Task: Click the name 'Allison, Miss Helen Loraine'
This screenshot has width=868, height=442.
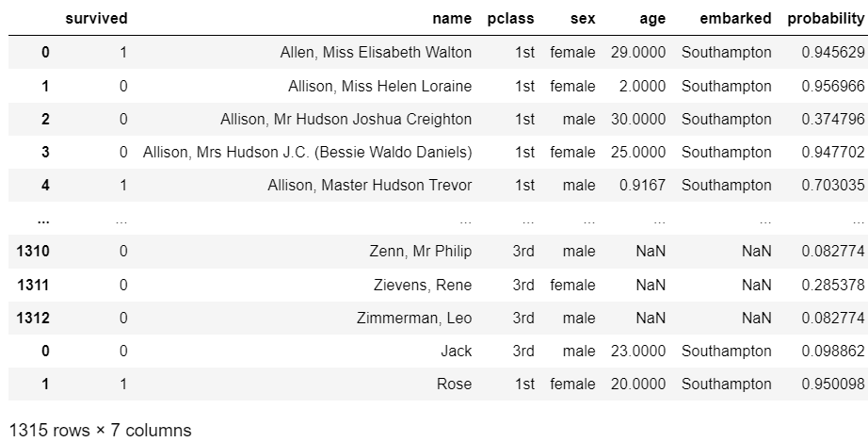Action: click(379, 87)
